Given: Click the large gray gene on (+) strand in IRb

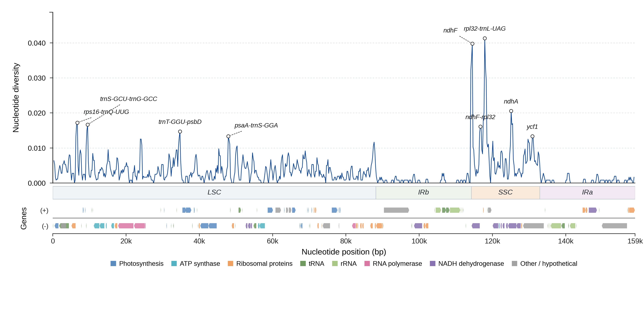Looking at the screenshot, I should (x=397, y=210).
